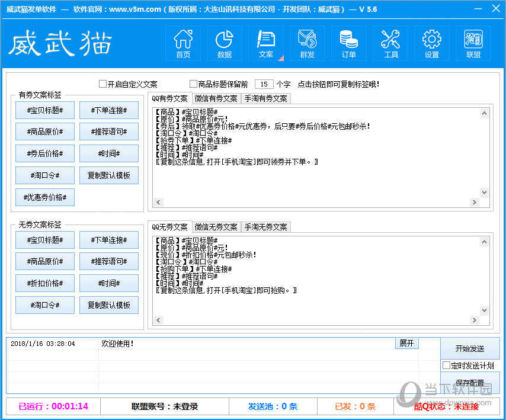Click up arrow of coupon template scrollbar
The height and width of the screenshot is (420, 506).
point(484,113)
